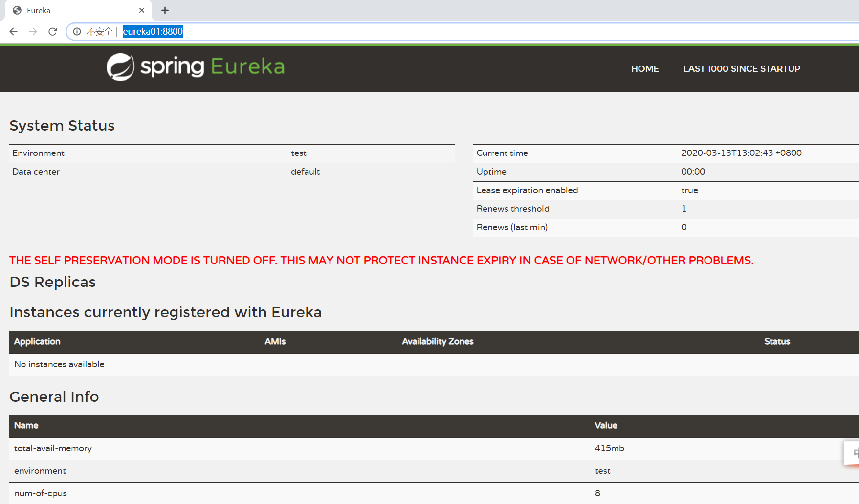
Task: Reload the Eureka page
Action: (x=53, y=32)
